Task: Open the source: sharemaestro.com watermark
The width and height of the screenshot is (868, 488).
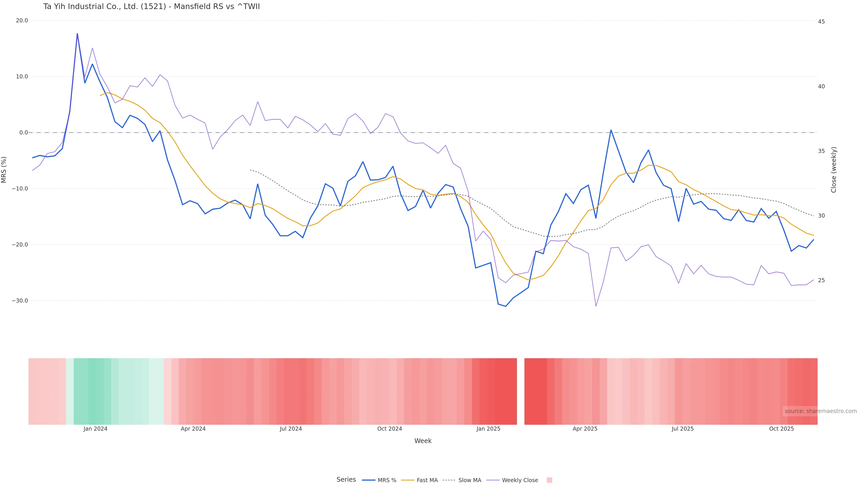Action: coord(820,411)
